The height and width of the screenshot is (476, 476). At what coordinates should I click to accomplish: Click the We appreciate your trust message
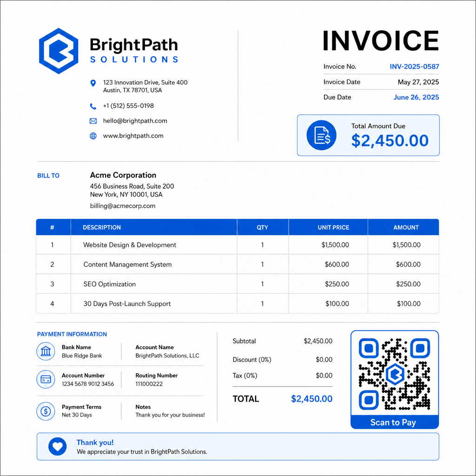click(142, 452)
